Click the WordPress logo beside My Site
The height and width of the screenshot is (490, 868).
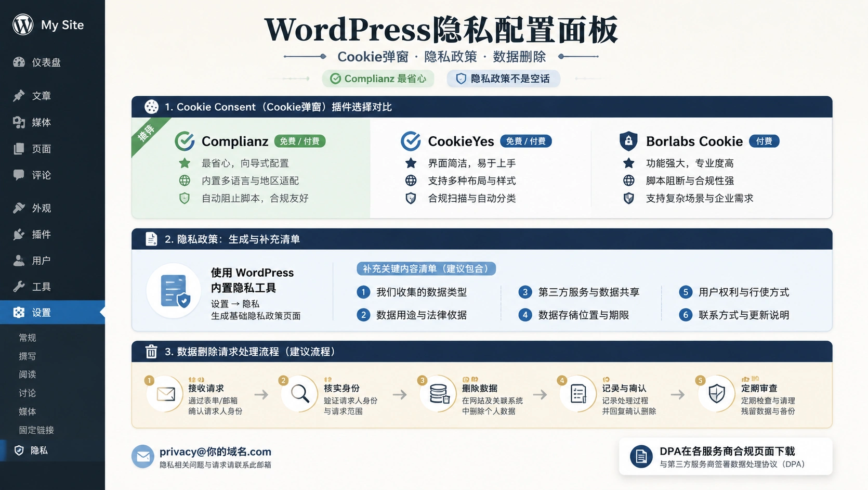coord(23,24)
